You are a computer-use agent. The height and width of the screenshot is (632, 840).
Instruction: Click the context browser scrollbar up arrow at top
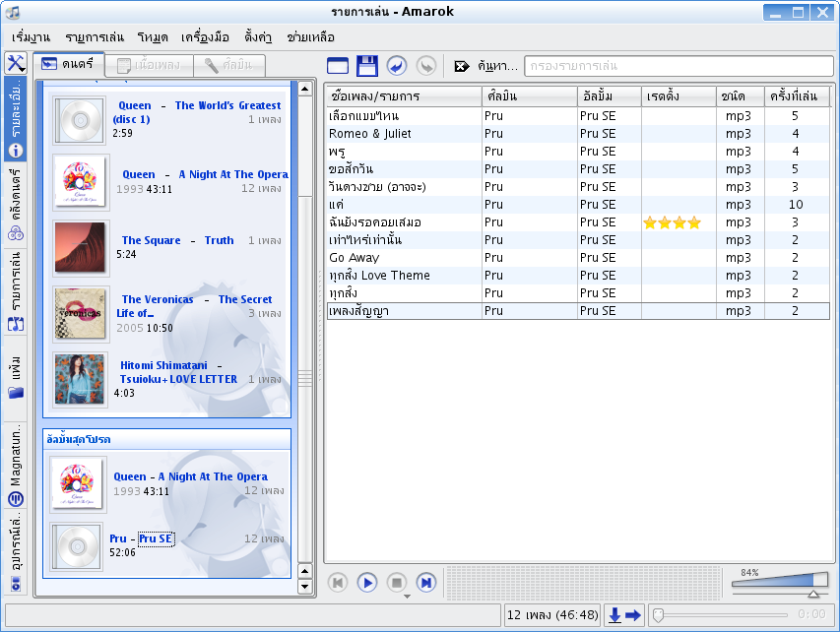(305, 89)
